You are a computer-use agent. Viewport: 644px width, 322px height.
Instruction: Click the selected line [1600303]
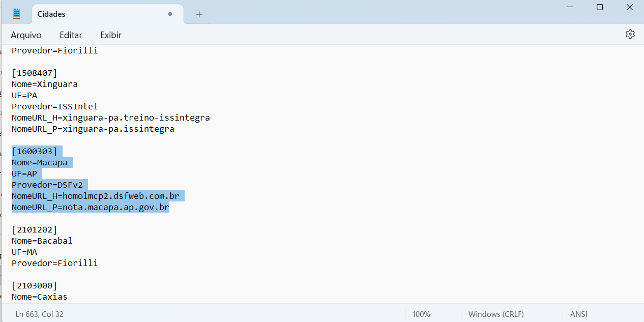point(35,151)
